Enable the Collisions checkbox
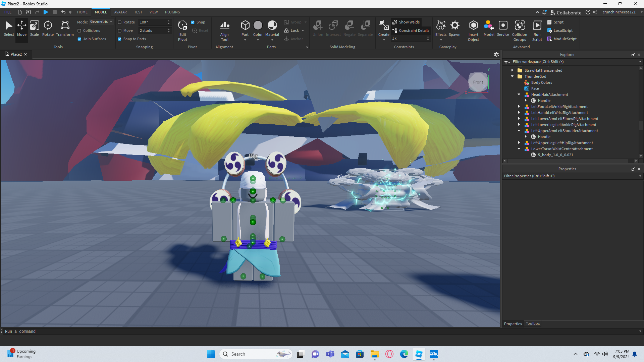The height and width of the screenshot is (362, 644). point(79,31)
